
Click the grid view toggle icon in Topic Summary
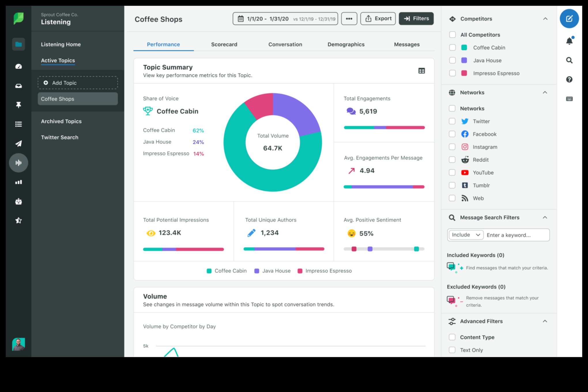(x=421, y=70)
